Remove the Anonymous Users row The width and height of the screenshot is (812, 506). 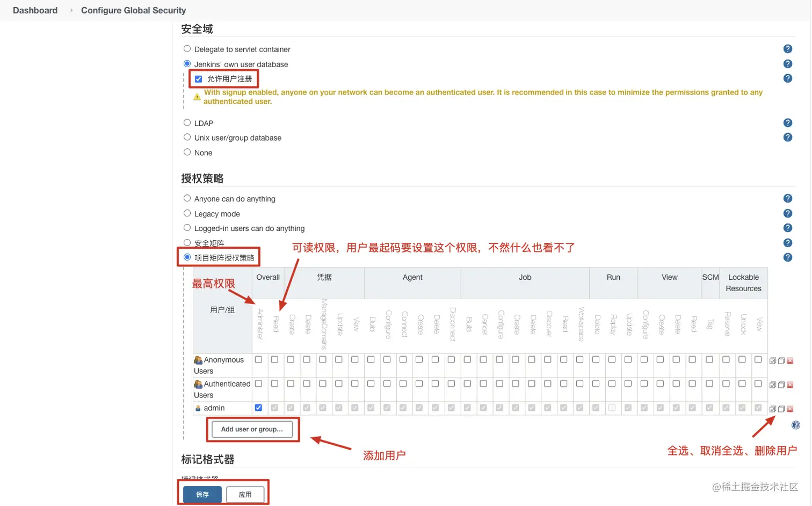tap(790, 361)
